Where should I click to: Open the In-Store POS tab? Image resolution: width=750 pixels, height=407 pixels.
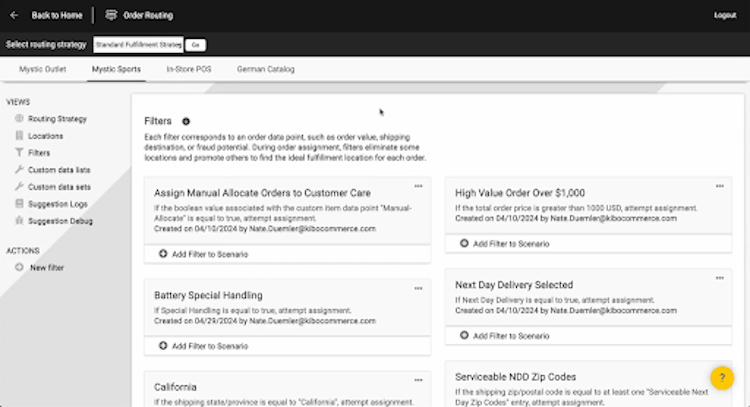click(x=189, y=69)
